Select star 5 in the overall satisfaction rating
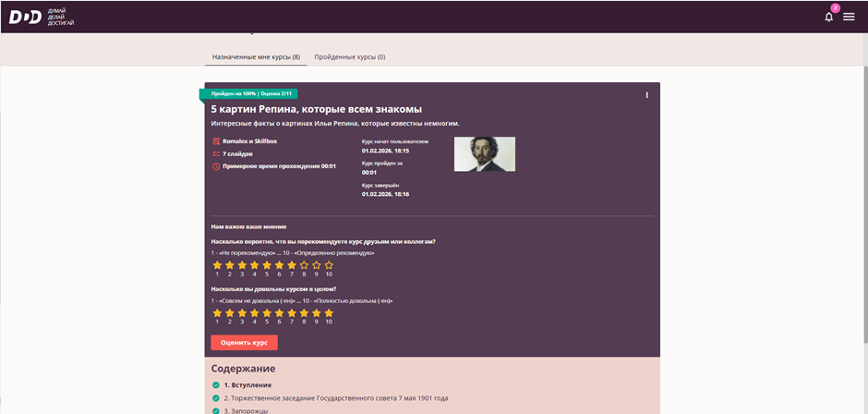The image size is (868, 414). 267,313
